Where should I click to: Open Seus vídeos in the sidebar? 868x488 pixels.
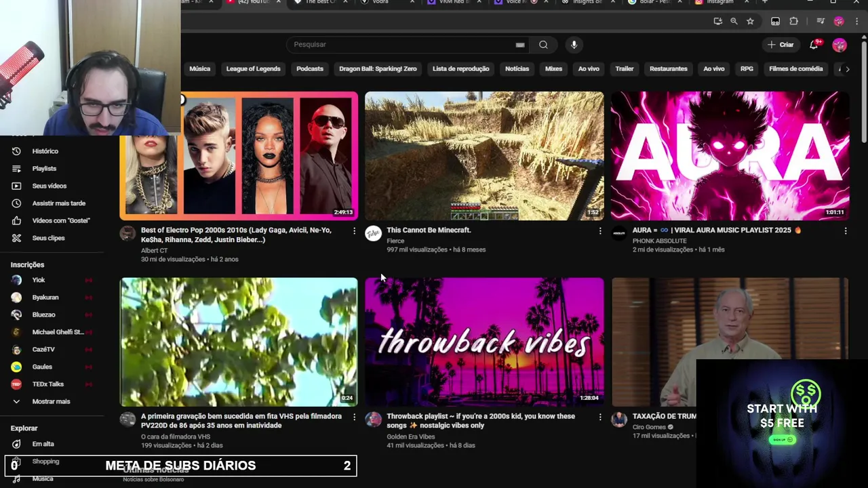(49, 186)
